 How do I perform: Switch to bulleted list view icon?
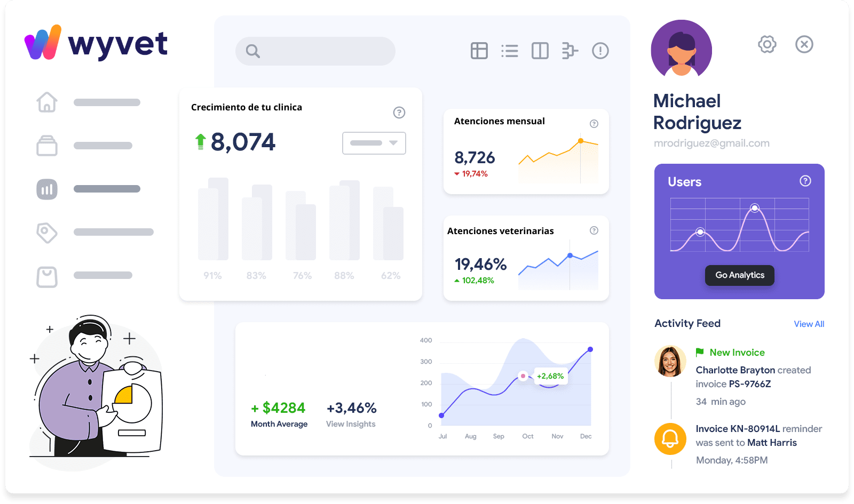510,51
